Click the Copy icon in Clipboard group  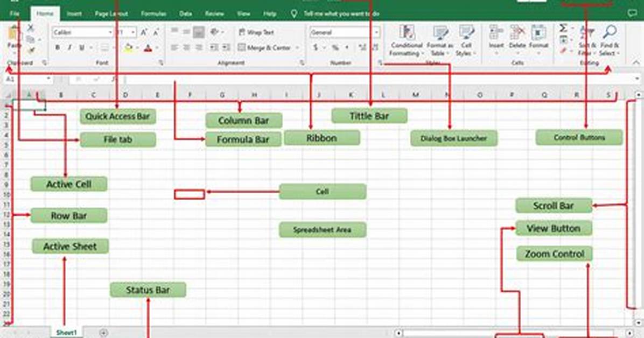coord(30,39)
